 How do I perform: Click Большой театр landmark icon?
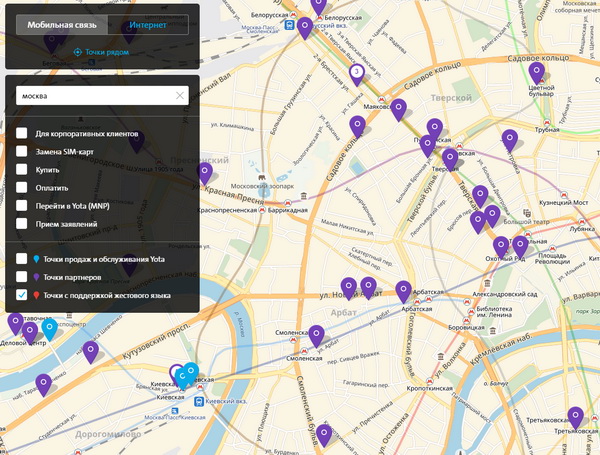coord(527,213)
